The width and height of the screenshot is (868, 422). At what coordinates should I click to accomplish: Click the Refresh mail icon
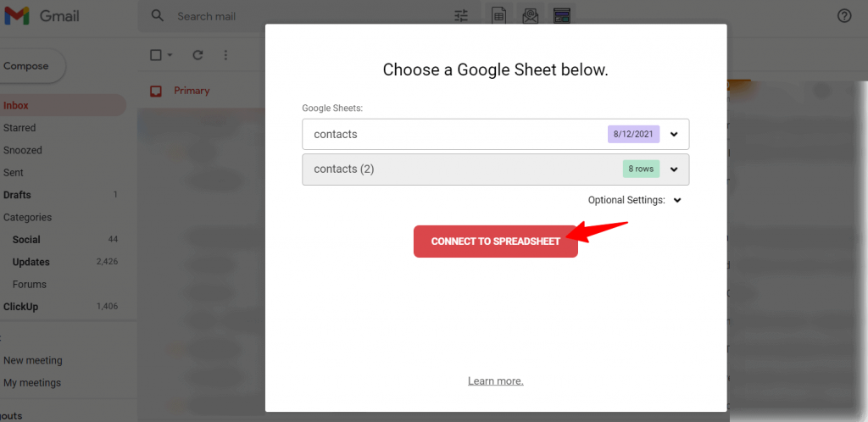tap(198, 55)
